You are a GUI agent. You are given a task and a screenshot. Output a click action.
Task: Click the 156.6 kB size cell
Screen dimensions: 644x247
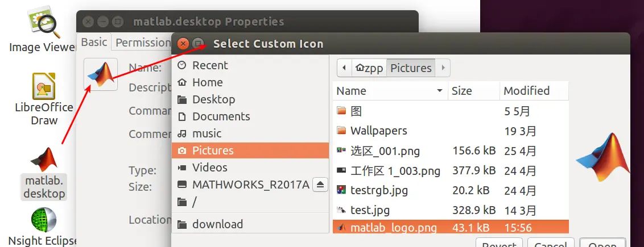click(474, 150)
